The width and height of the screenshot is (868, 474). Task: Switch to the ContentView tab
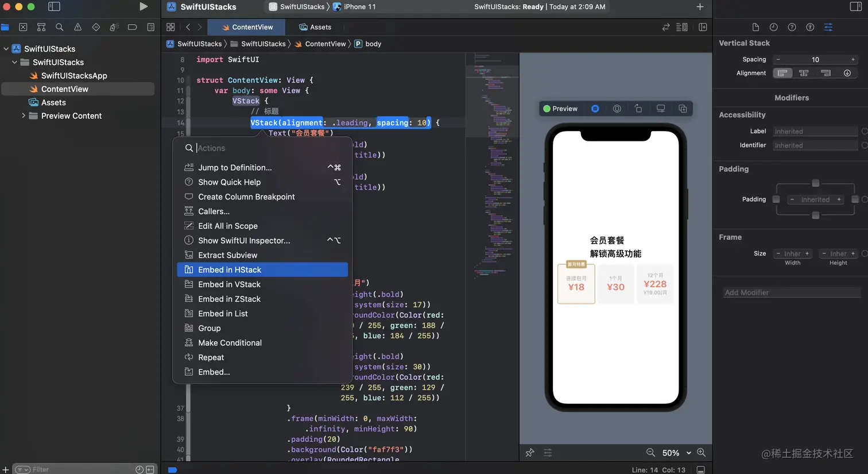[x=247, y=27]
